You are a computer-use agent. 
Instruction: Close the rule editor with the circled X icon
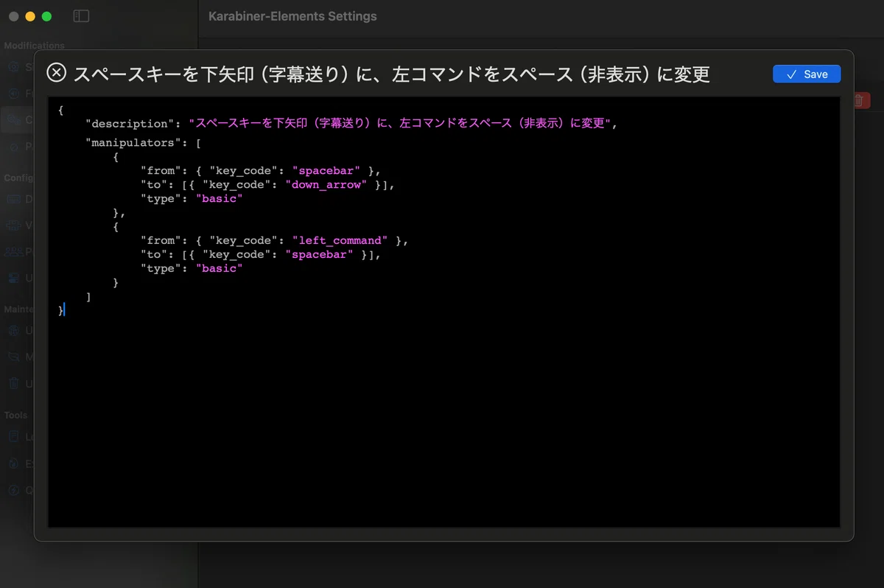[57, 73]
